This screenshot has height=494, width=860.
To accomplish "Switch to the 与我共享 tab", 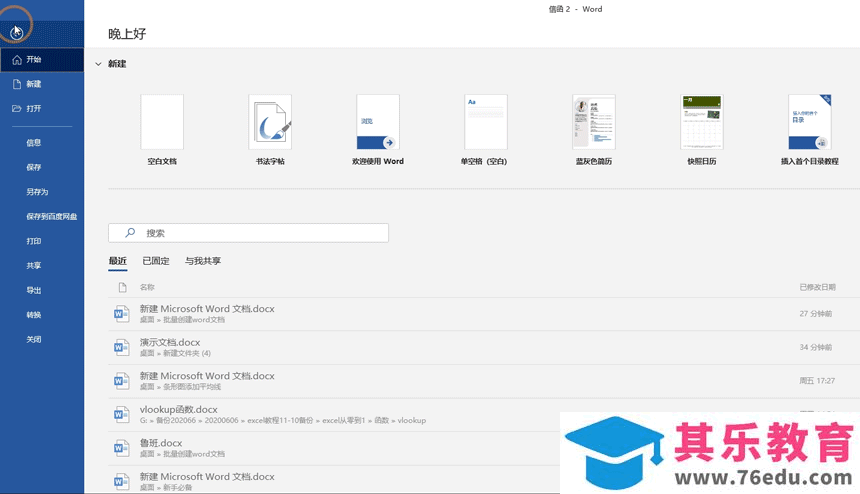I will click(x=203, y=261).
